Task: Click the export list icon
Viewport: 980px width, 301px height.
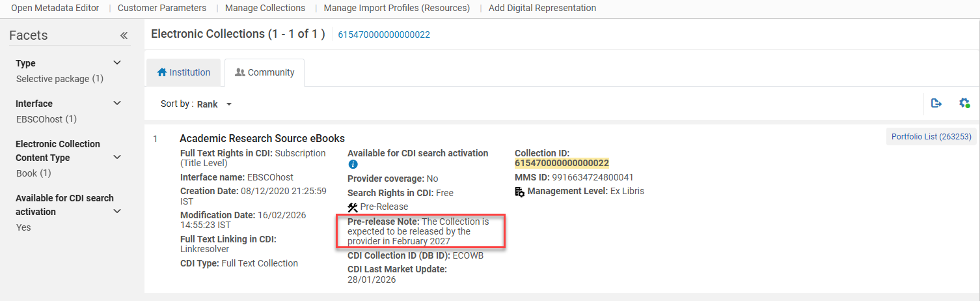Action: 936,103
